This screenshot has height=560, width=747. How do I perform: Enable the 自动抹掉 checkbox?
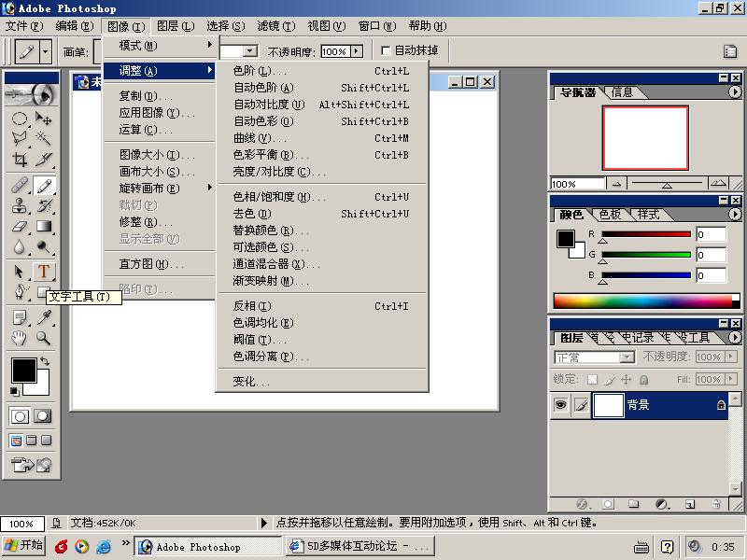click(386, 50)
